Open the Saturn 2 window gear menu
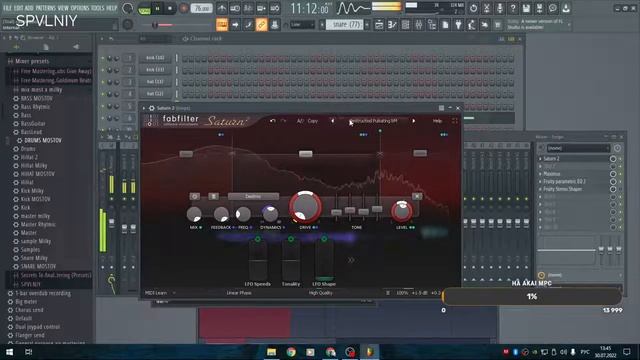 tap(151, 108)
